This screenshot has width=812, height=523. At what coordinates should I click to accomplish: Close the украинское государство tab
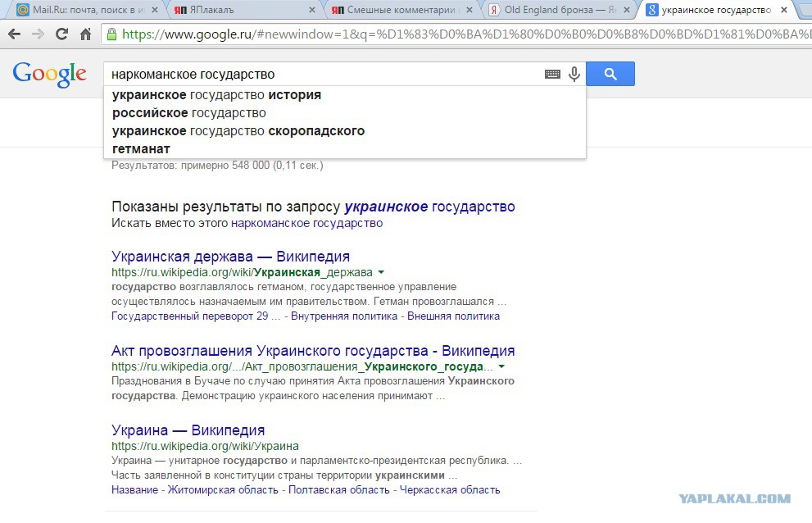tap(784, 10)
